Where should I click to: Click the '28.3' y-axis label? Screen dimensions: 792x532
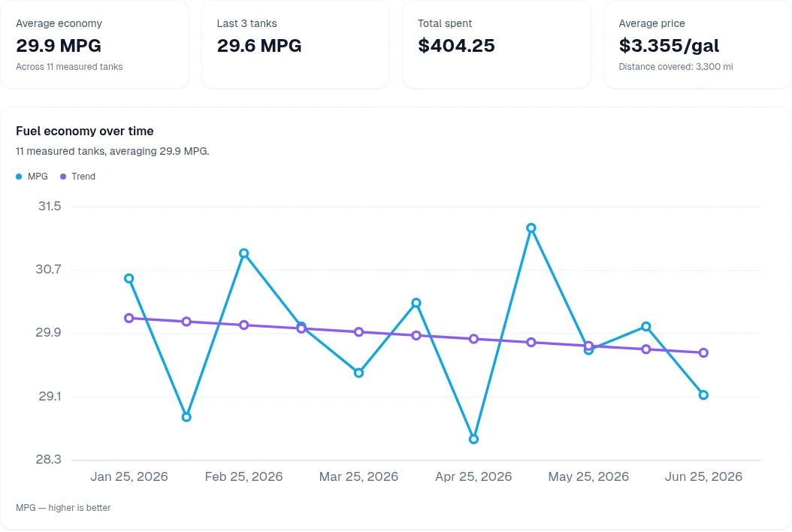tap(49, 459)
